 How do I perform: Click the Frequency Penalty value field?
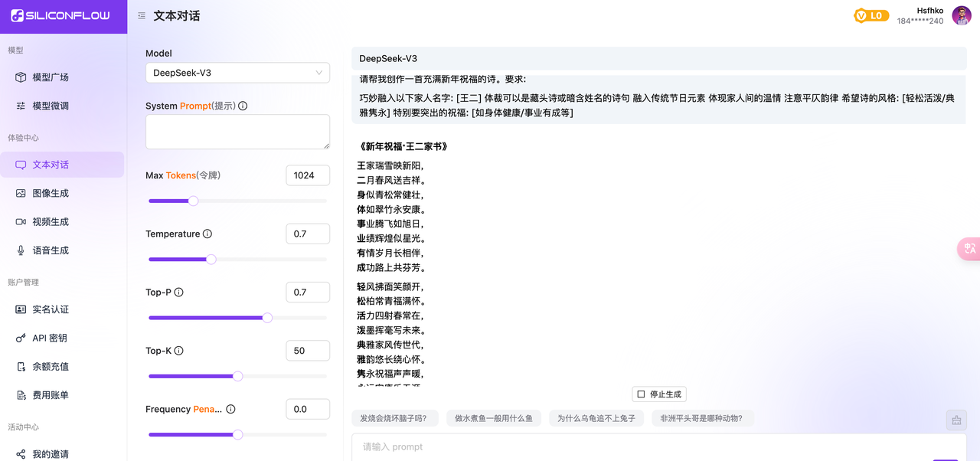coord(308,409)
